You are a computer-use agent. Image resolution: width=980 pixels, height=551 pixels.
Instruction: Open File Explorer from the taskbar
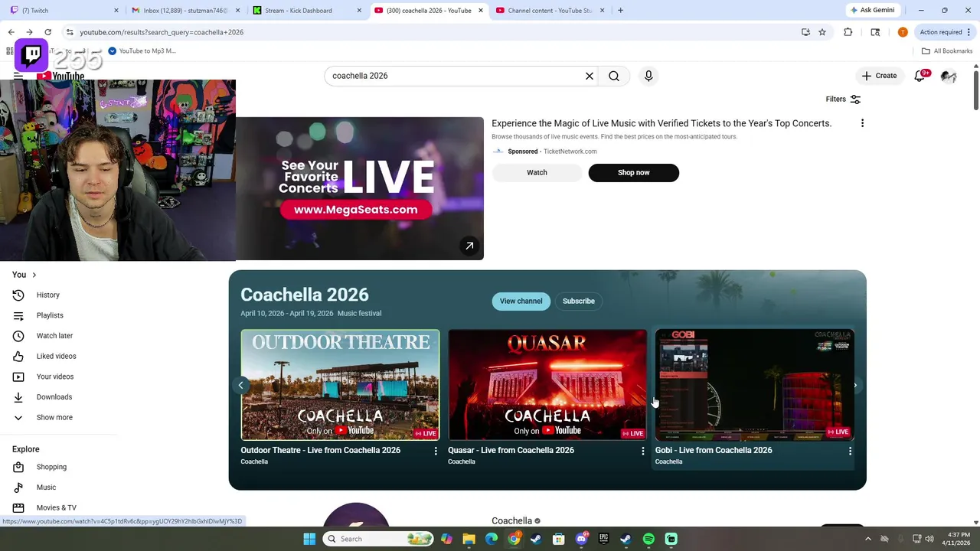coord(469,539)
